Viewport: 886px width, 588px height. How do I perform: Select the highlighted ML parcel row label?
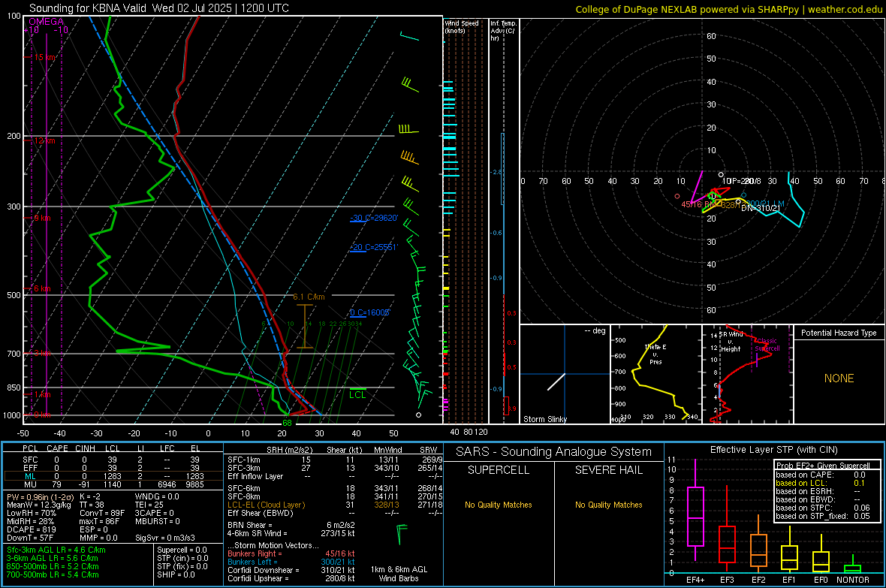(31, 476)
